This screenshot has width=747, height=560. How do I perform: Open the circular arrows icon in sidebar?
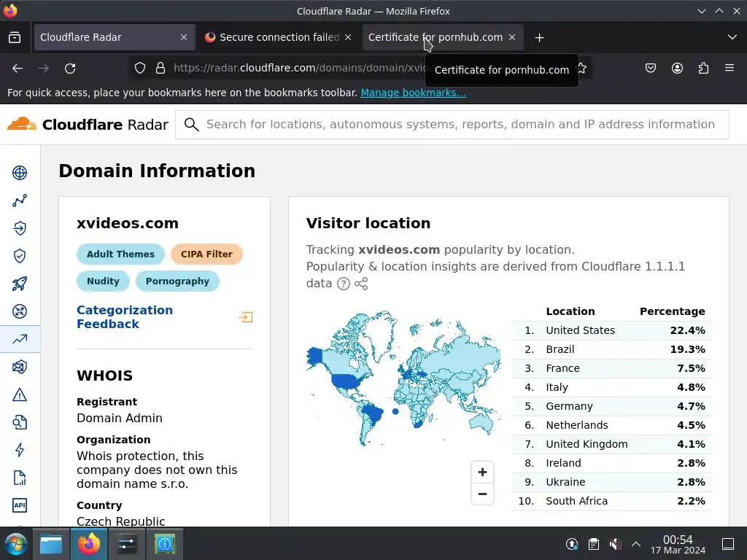[x=20, y=311]
